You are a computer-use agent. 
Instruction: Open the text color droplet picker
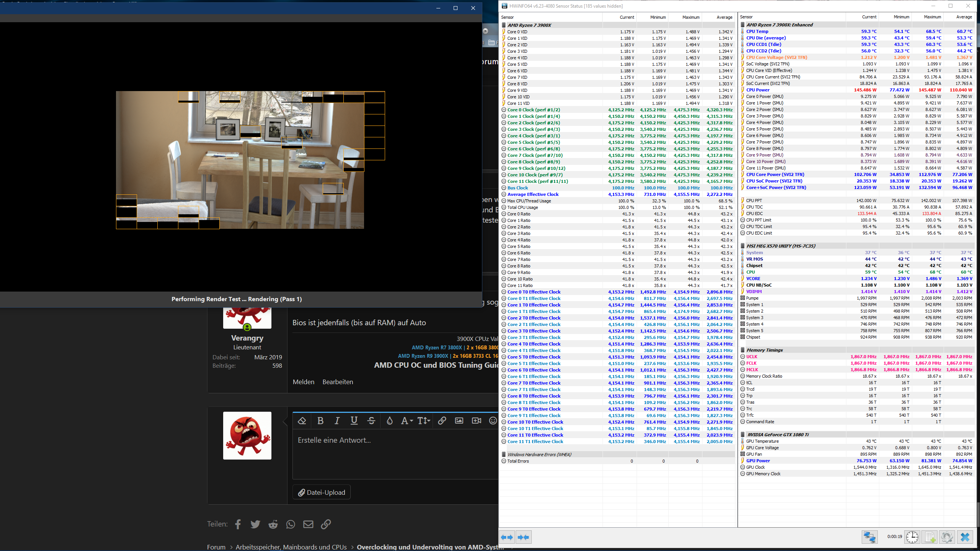pyautogui.click(x=390, y=421)
